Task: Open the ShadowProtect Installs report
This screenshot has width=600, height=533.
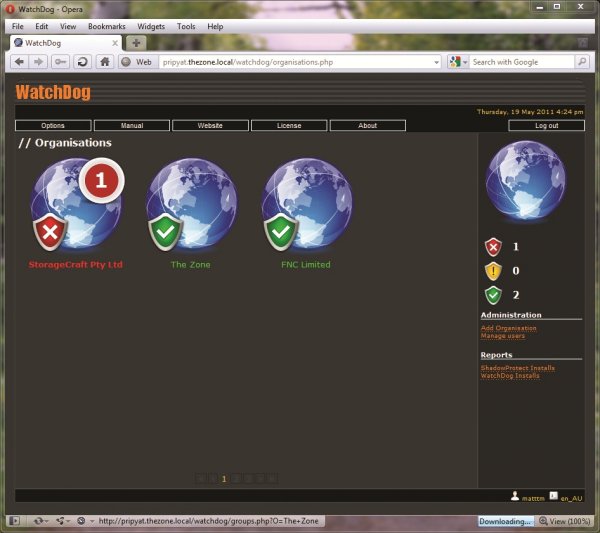Action: pos(518,368)
